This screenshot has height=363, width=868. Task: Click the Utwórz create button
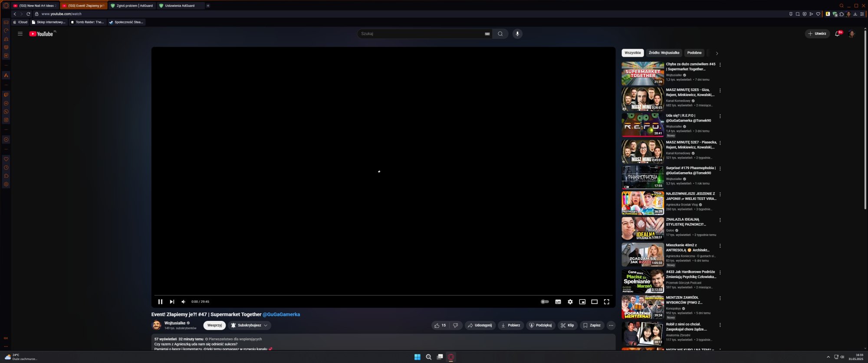point(817,34)
